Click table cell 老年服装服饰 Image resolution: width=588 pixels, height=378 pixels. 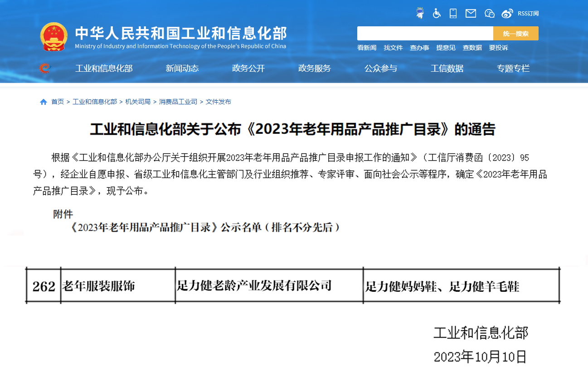point(118,286)
